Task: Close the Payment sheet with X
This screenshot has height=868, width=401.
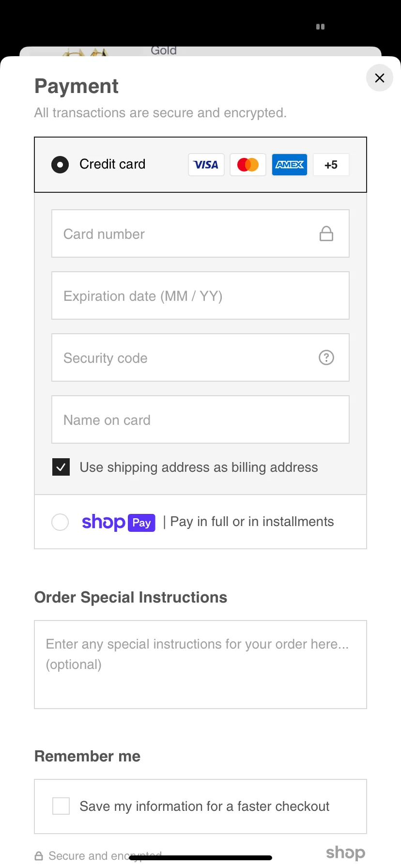Action: 380,78
